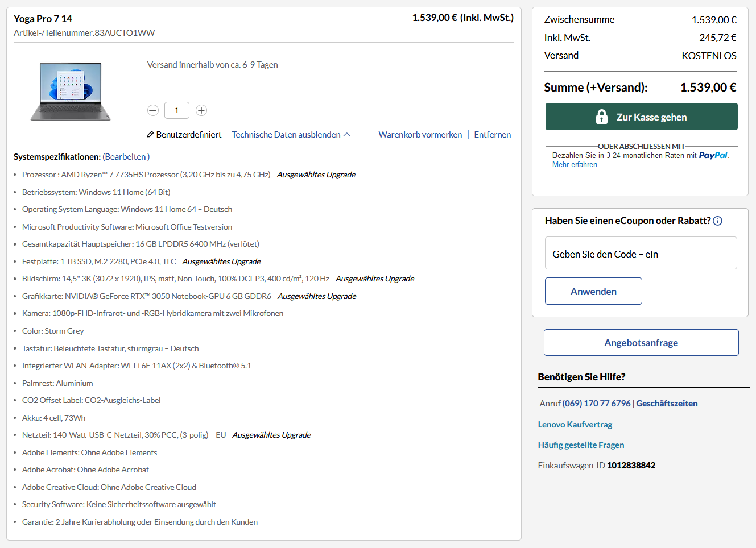Viewport: 756px width, 548px height.
Task: Click the lock icon on the checkout button
Action: [x=601, y=117]
